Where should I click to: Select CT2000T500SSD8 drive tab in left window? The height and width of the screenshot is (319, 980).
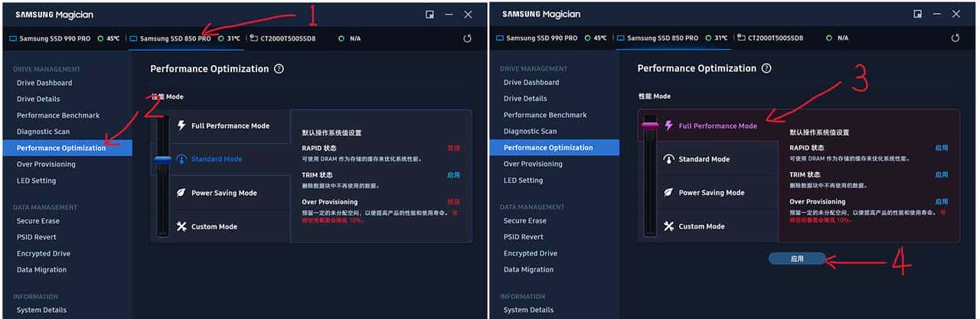point(306,38)
